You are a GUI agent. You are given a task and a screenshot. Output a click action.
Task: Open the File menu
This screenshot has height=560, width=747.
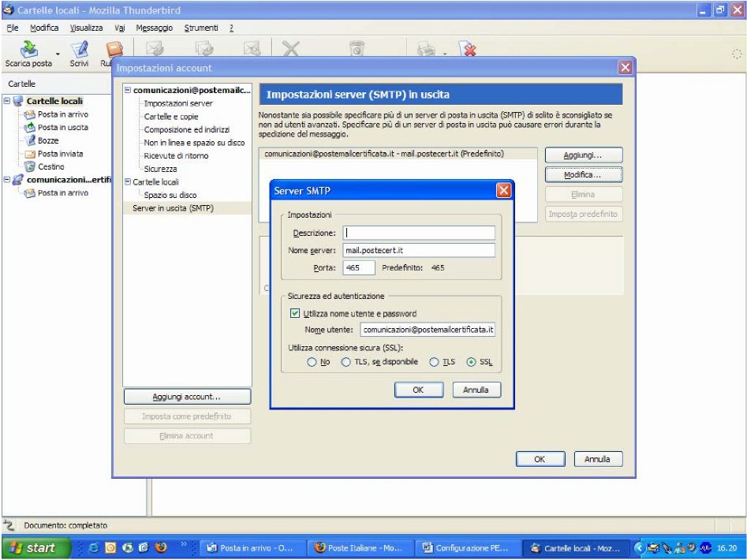coord(13,28)
